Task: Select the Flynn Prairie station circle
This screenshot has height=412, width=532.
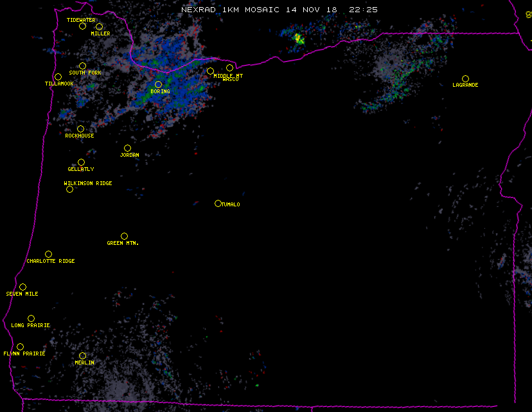Action: (x=20, y=347)
